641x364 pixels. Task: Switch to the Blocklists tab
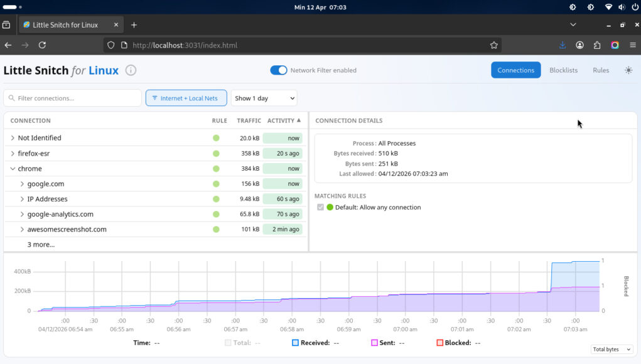(563, 70)
